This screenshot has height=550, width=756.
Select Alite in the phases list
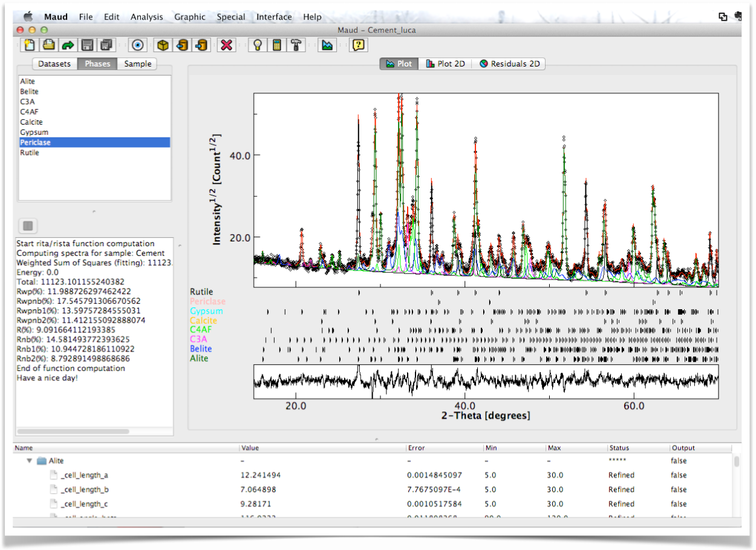point(94,81)
